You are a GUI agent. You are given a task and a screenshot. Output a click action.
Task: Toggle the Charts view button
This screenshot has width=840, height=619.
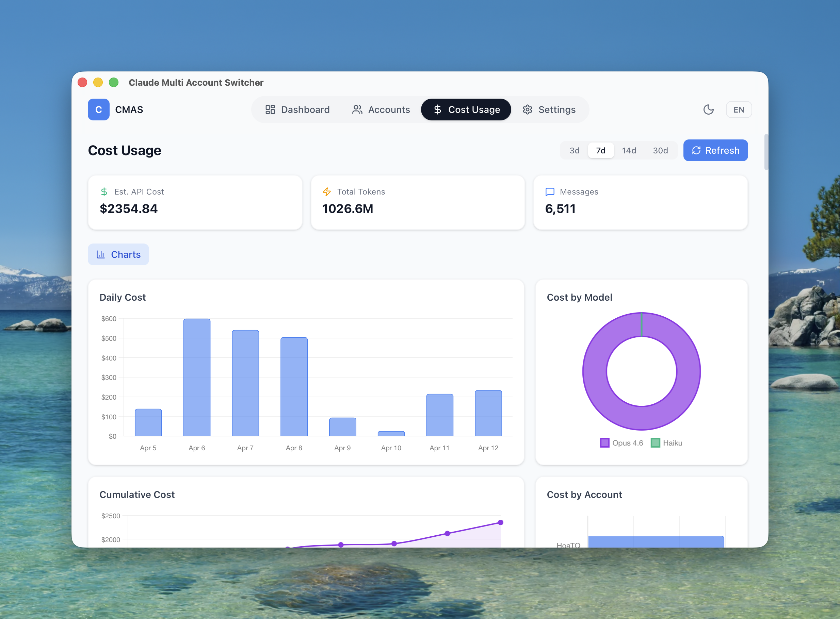[118, 254]
